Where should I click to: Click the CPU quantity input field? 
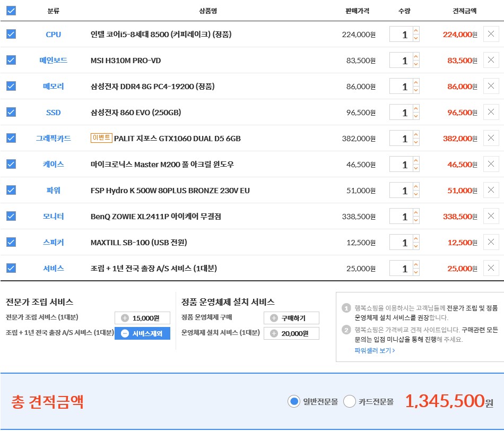pyautogui.click(x=401, y=34)
